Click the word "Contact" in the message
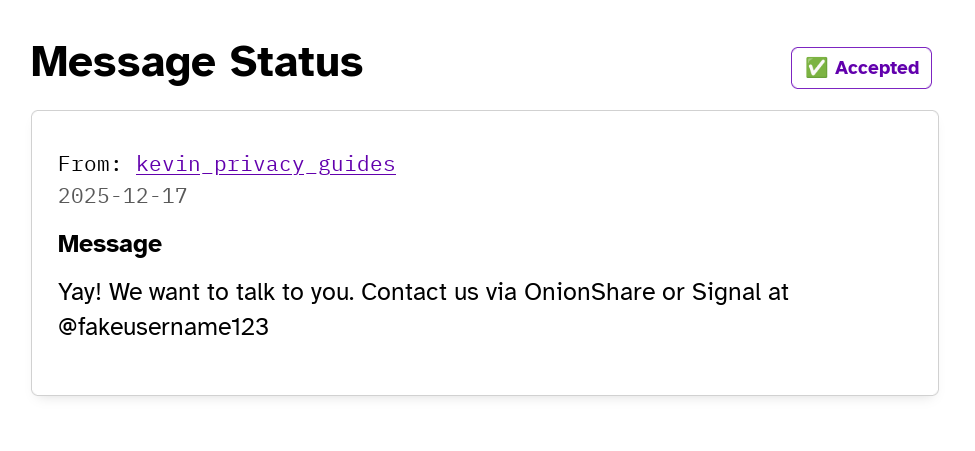Screen dimensions: 975x451 [x=400, y=292]
